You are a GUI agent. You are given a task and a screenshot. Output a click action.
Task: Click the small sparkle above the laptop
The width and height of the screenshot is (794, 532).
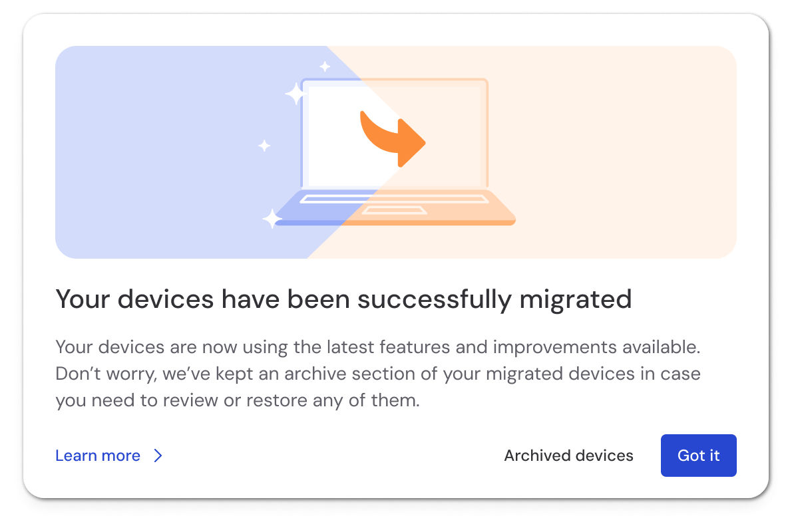pos(325,66)
